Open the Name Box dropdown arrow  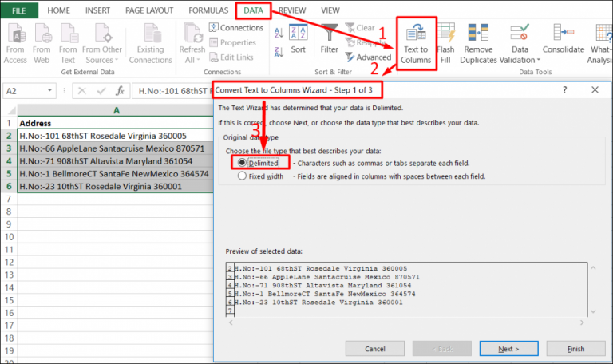click(x=49, y=91)
